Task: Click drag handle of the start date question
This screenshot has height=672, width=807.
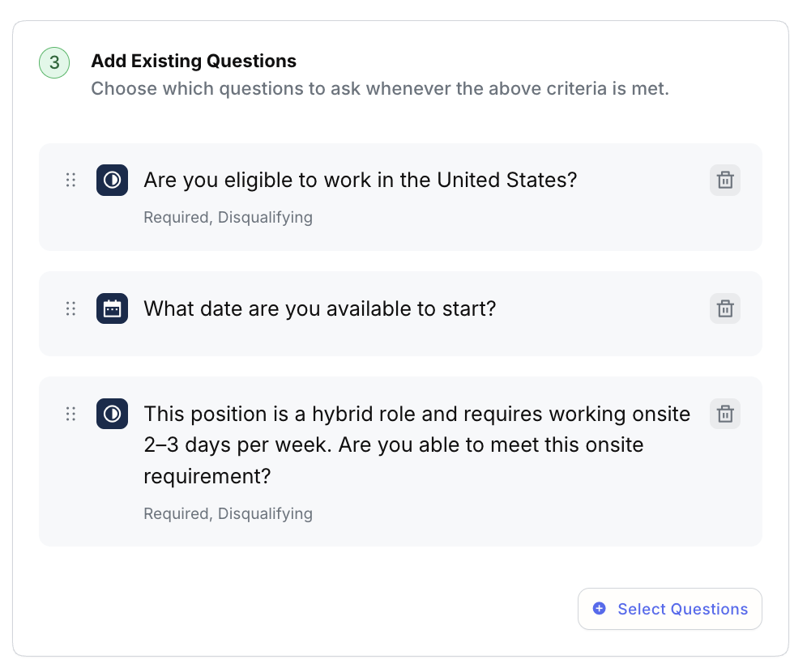Action: pos(70,308)
